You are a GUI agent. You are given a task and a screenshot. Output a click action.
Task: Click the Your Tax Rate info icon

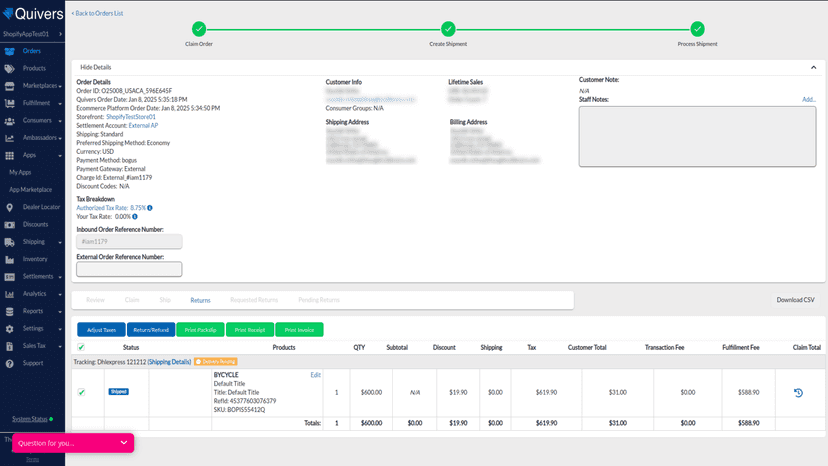(x=135, y=217)
